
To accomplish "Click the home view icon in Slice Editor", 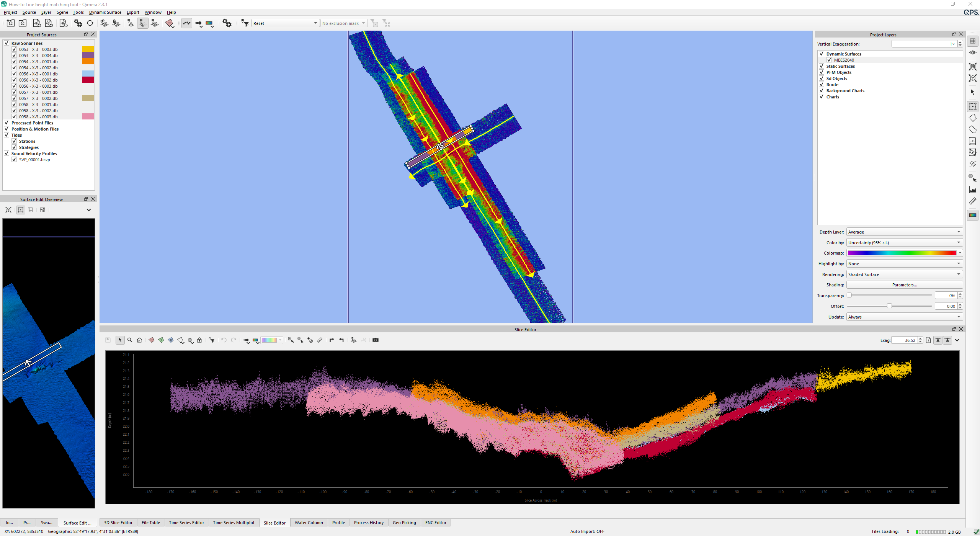I will [x=139, y=340].
